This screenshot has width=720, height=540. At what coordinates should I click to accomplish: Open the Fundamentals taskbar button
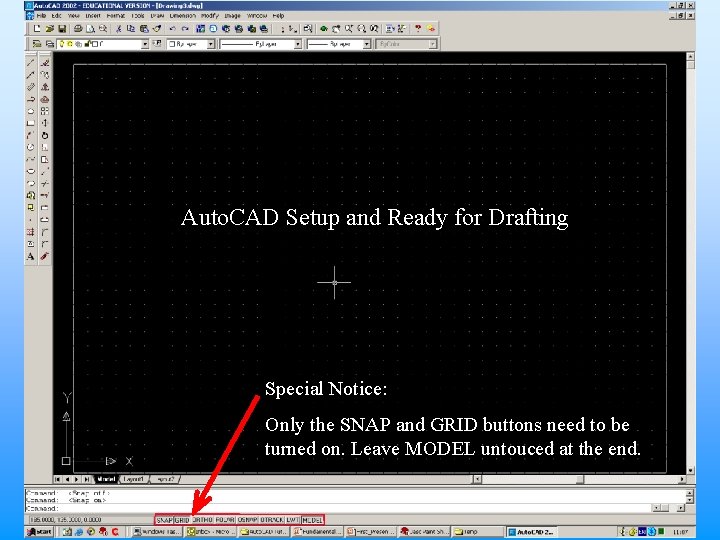click(x=316, y=532)
